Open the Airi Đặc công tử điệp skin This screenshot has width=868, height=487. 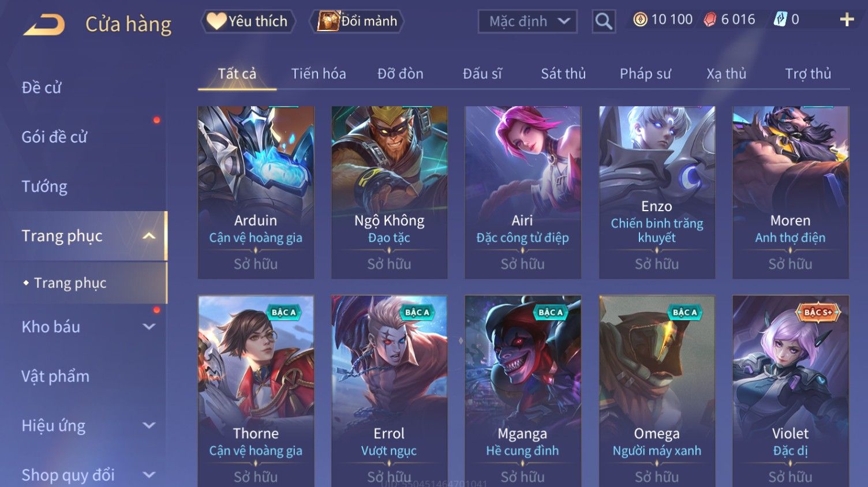(523, 192)
